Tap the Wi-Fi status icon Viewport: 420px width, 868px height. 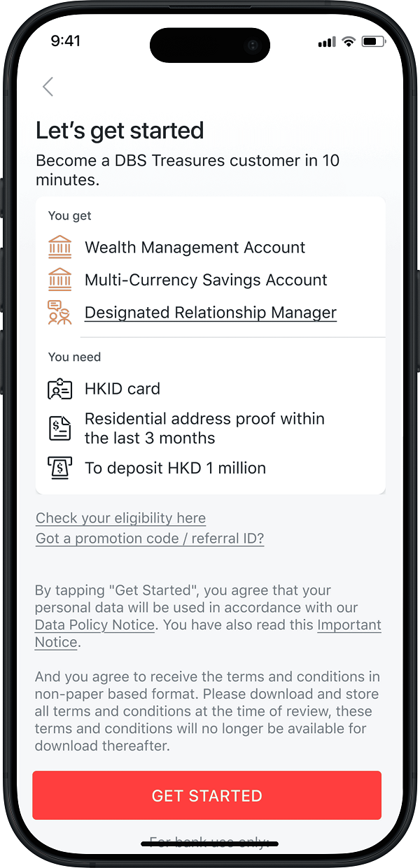[x=349, y=42]
